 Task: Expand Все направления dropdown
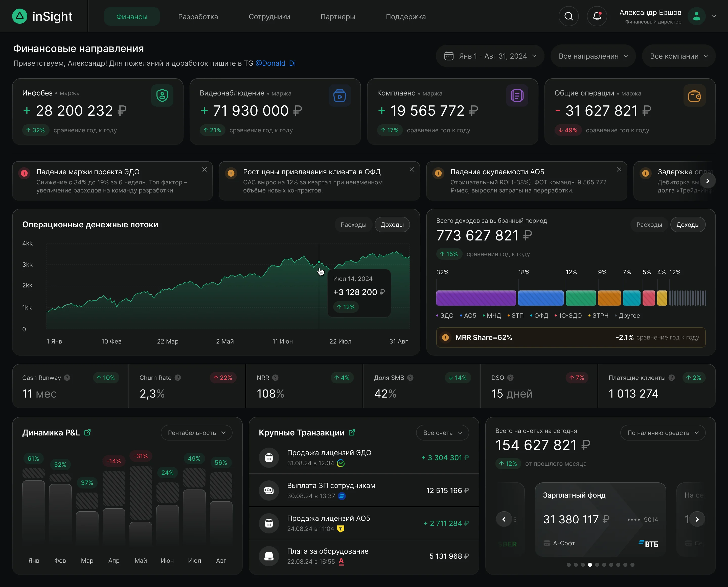point(593,56)
